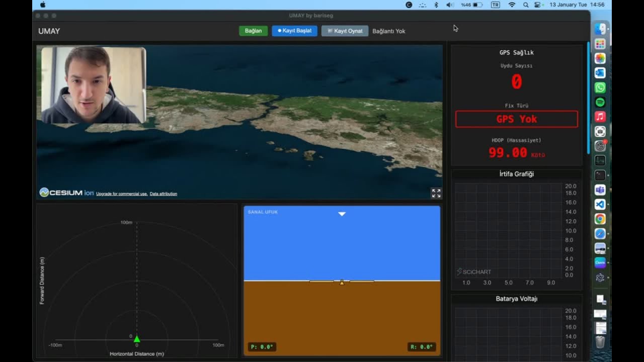Click the UMAY app title
Screen dimensions: 644x362
point(49,31)
